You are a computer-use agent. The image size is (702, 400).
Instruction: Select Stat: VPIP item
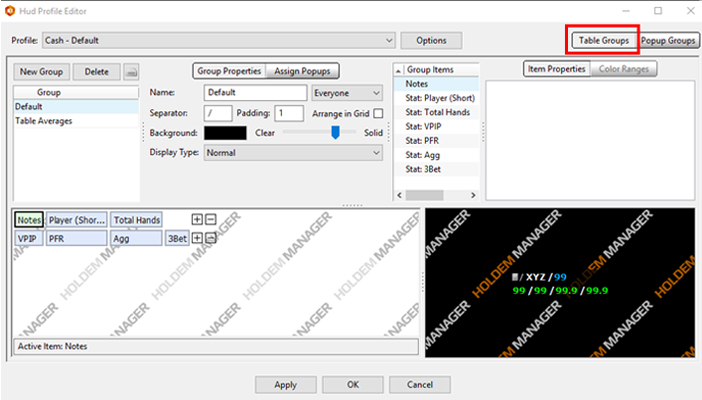click(437, 127)
